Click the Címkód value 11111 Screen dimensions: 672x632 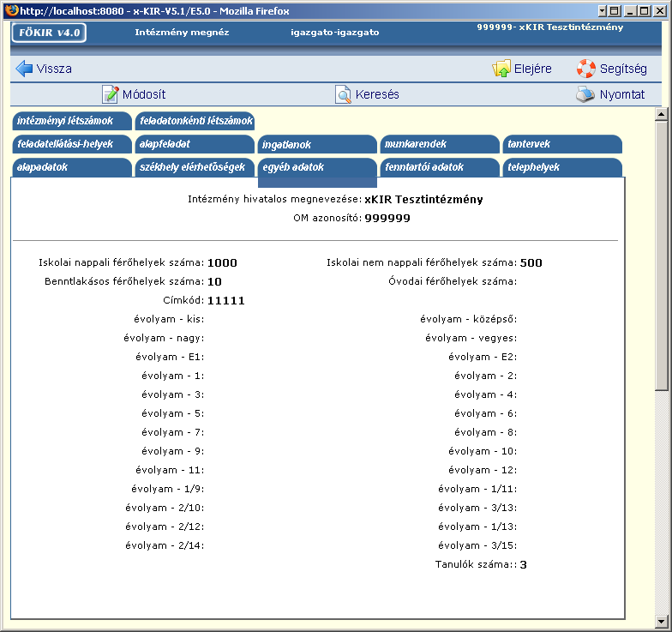click(226, 300)
